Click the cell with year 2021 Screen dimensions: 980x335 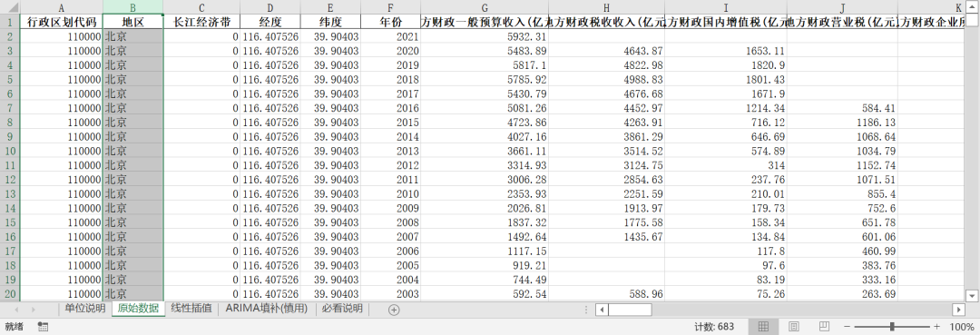pos(390,37)
